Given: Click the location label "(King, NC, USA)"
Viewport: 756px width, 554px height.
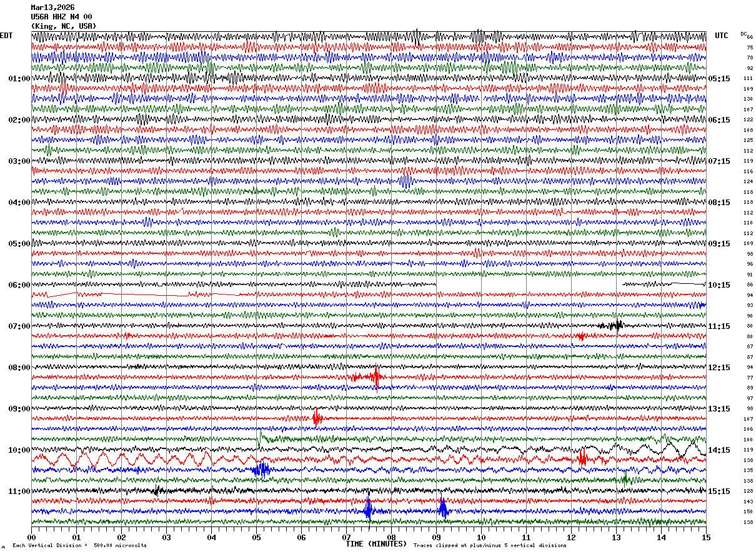Looking at the screenshot, I should 64,26.
